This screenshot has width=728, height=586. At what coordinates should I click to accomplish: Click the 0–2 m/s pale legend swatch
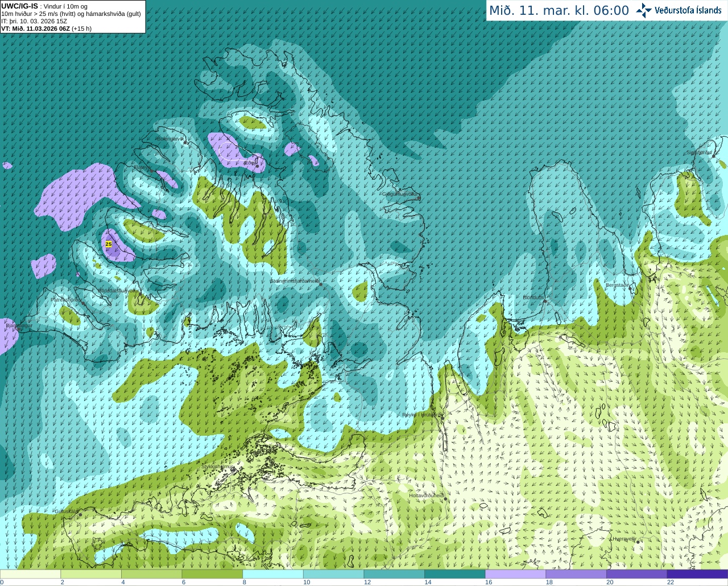point(30,574)
